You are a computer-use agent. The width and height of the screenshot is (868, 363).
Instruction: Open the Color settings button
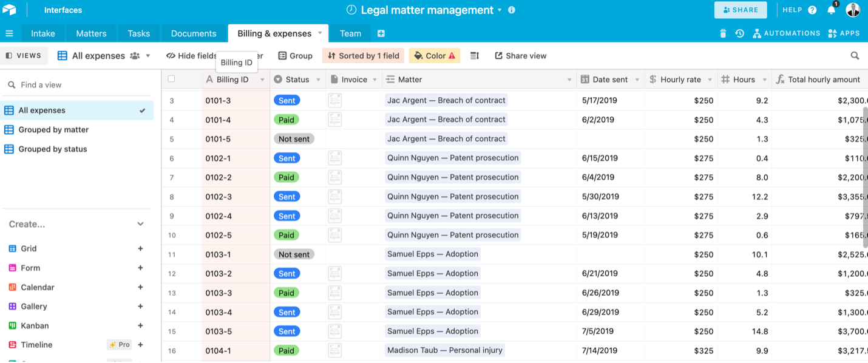435,56
